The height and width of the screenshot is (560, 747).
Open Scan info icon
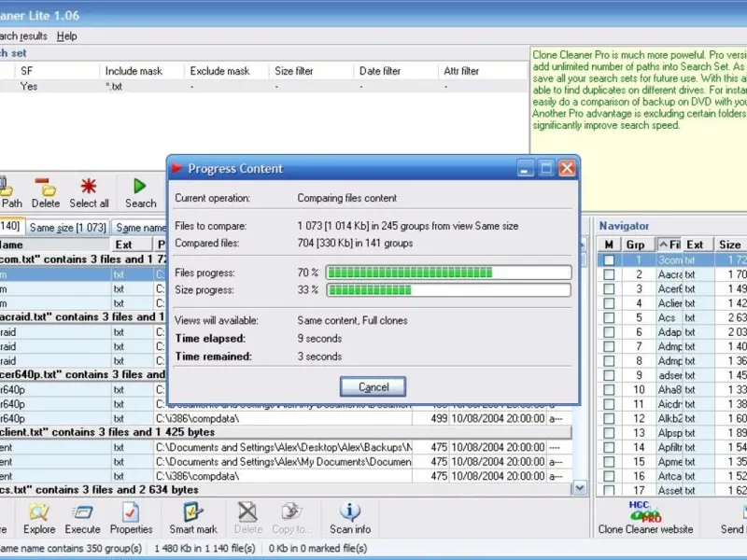tap(350, 511)
